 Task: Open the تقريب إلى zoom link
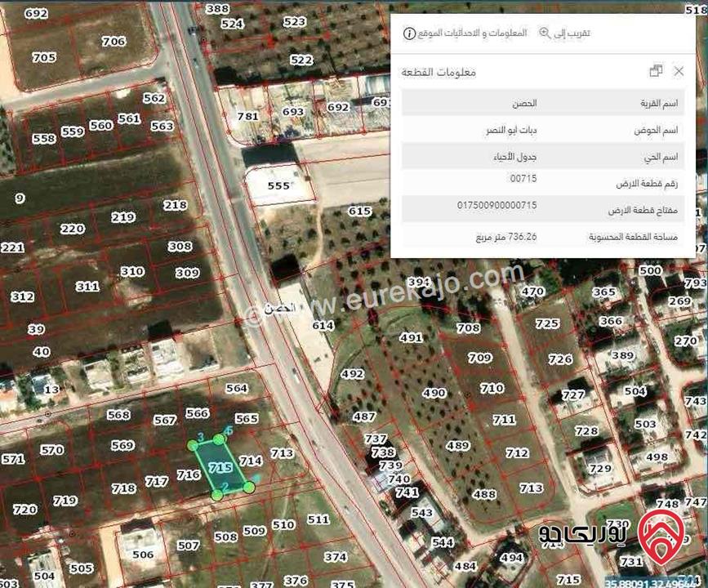pos(572,33)
